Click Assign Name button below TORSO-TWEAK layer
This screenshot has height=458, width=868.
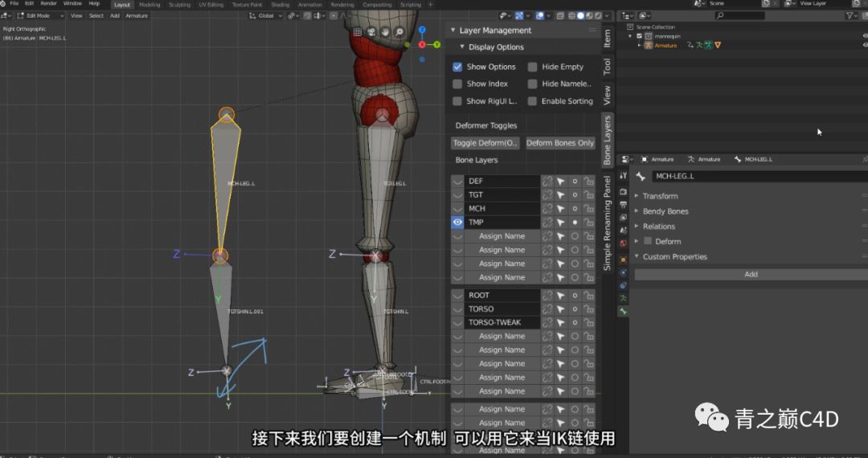click(x=502, y=337)
